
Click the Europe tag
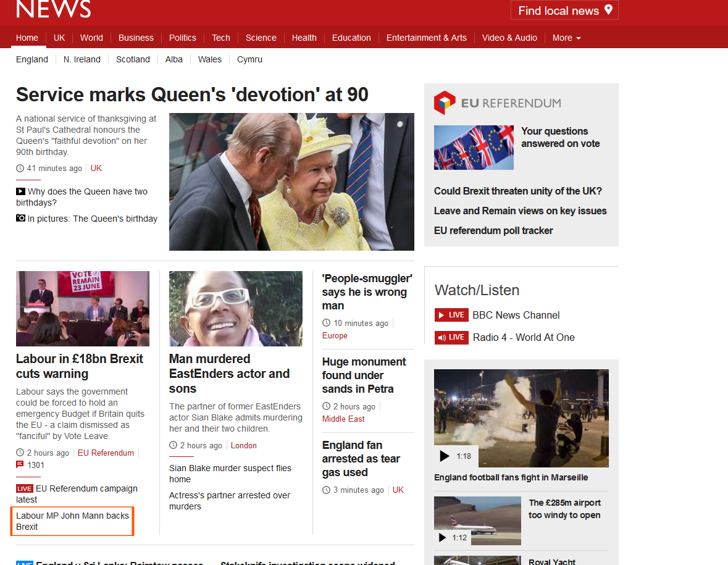335,335
